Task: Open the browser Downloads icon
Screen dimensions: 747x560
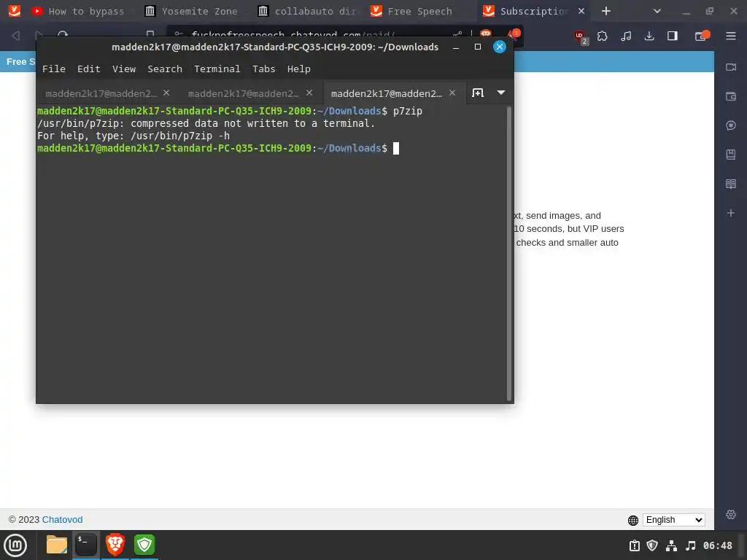Action: pos(649,36)
